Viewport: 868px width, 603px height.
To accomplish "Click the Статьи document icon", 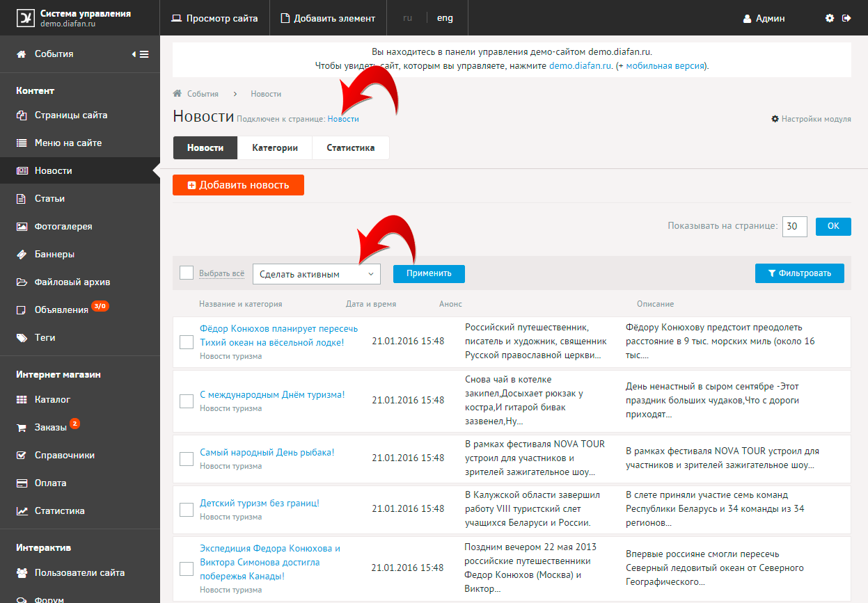I will coord(22,199).
